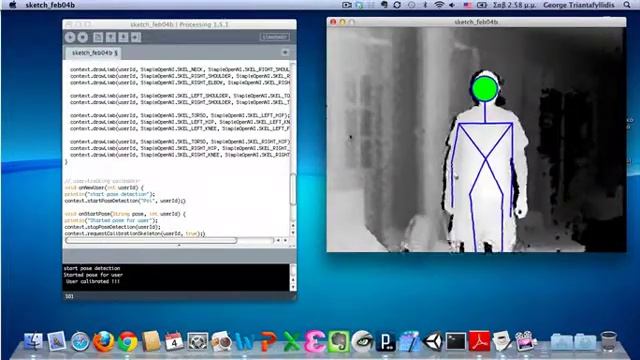Open the movie clapboard app in the Dock
Image resolution: width=640 pixels, height=360 pixels.
pos(525,341)
